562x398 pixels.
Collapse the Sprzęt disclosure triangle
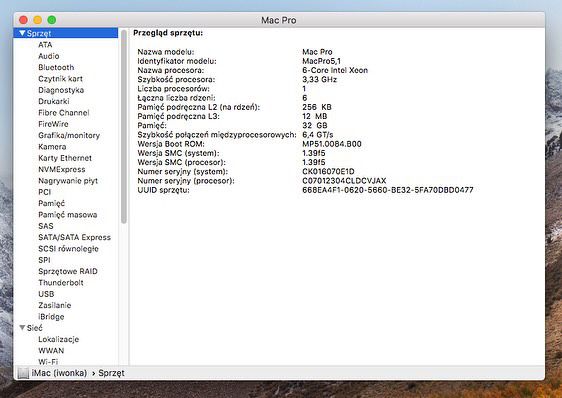click(x=22, y=33)
